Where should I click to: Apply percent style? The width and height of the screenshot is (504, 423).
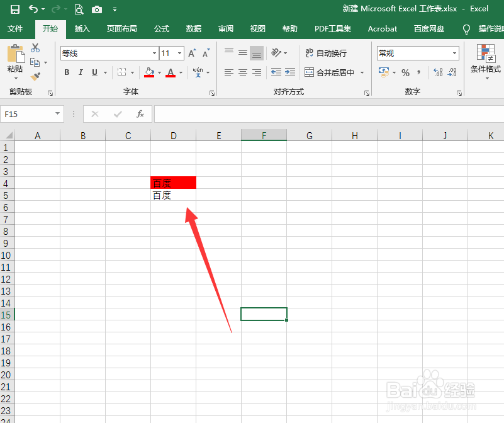coord(405,72)
